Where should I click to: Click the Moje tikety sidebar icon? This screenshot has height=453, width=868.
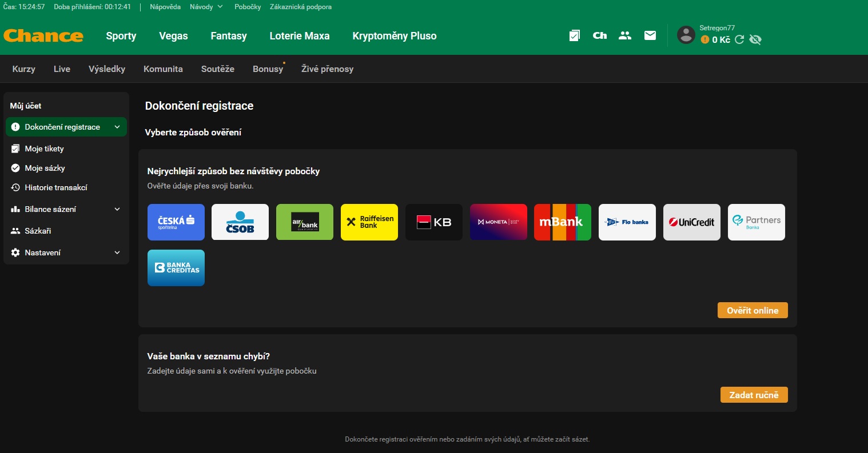(15, 149)
